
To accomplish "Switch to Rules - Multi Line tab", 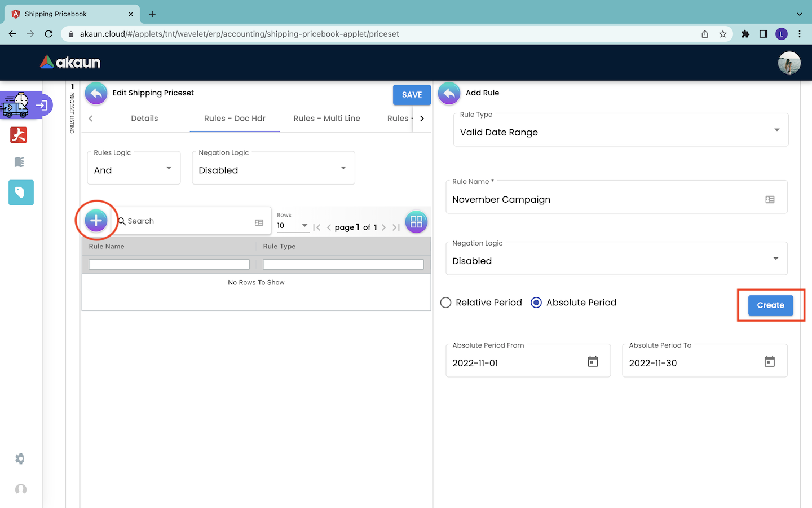I will pos(326,119).
